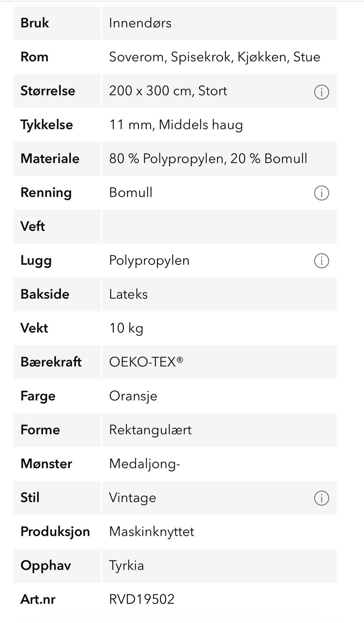Select the Oransje colour value
The image size is (364, 623).
[133, 396]
